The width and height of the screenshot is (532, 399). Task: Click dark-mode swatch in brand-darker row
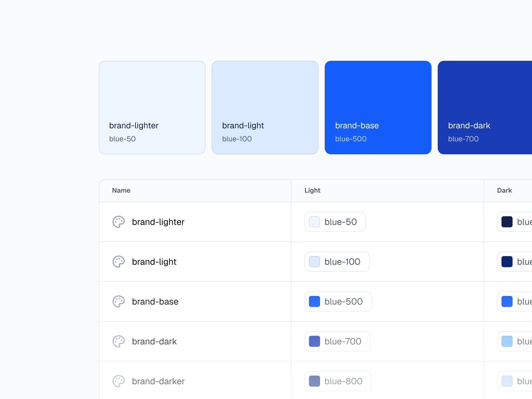click(507, 381)
